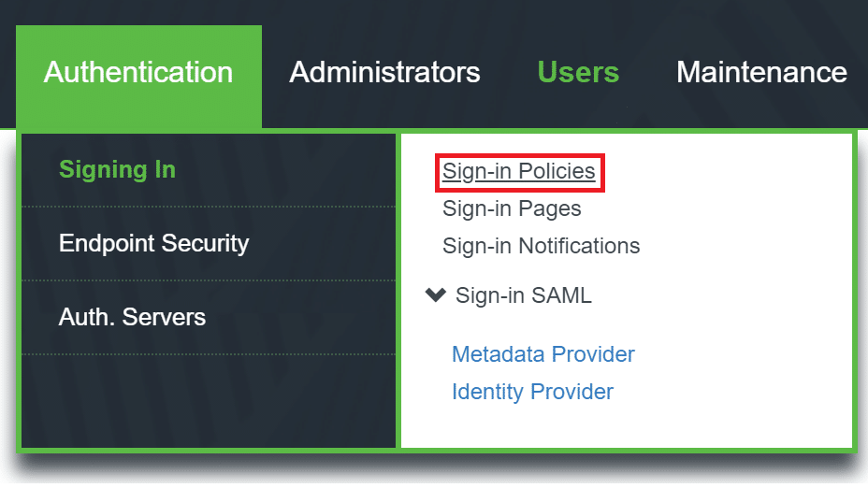The image size is (868, 488).
Task: Select the Maintenance menu tab
Action: (x=761, y=73)
